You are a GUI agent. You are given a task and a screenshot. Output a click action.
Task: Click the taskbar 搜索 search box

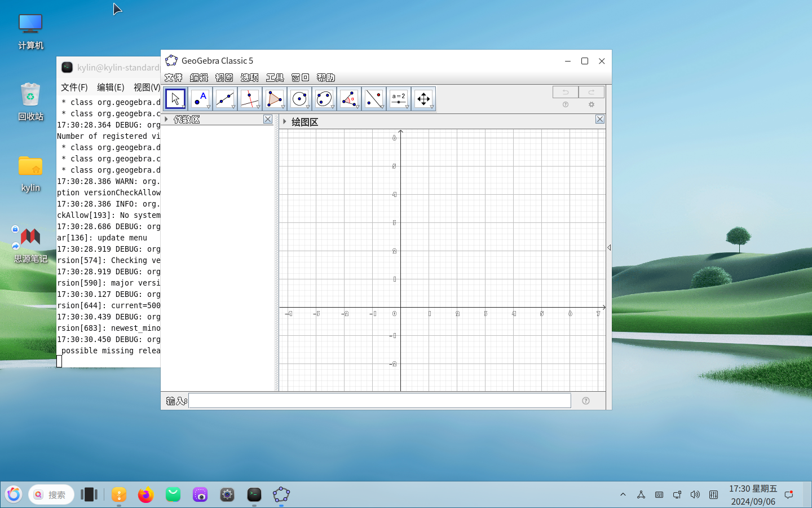51,495
